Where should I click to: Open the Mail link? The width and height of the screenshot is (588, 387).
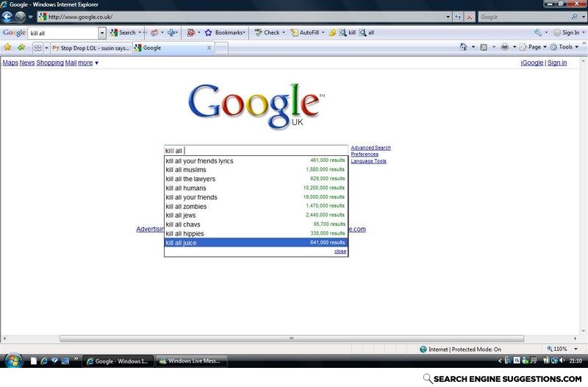pyautogui.click(x=71, y=63)
